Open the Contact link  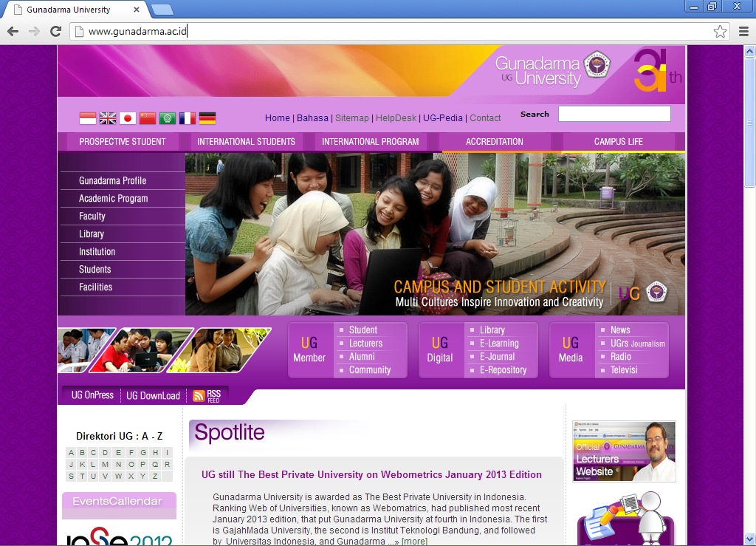click(485, 118)
